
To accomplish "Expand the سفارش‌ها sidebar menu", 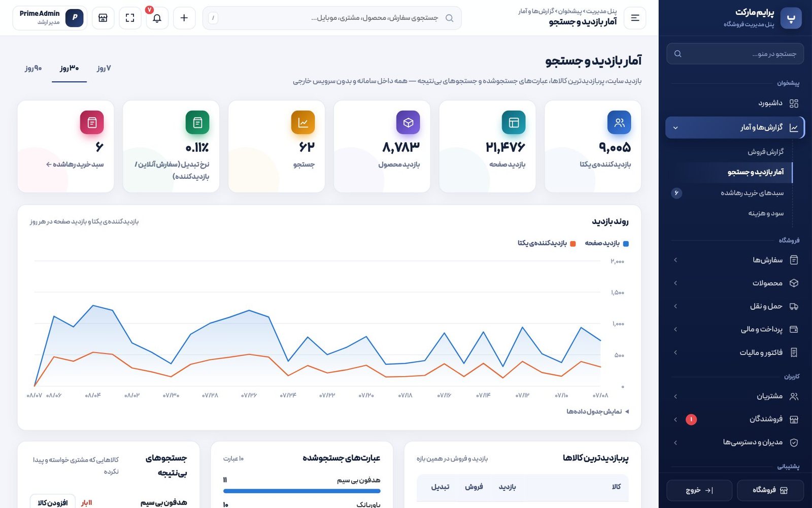I will pos(735,260).
